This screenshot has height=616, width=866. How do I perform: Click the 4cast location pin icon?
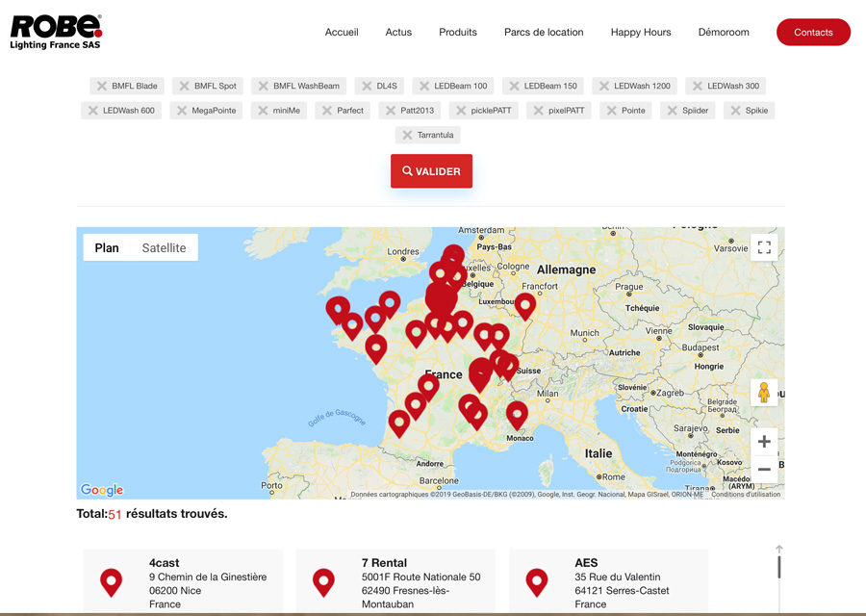(111, 582)
